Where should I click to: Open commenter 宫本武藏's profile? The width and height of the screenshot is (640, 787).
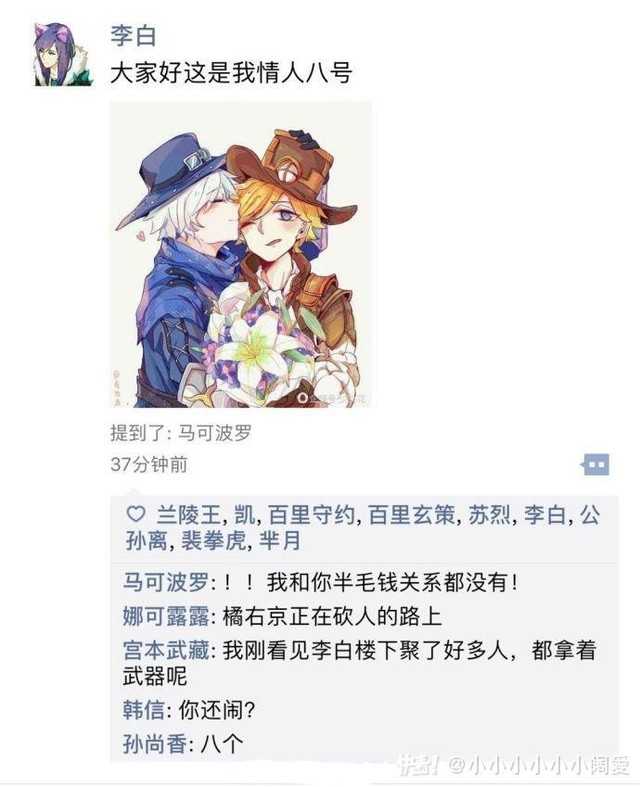click(166, 651)
